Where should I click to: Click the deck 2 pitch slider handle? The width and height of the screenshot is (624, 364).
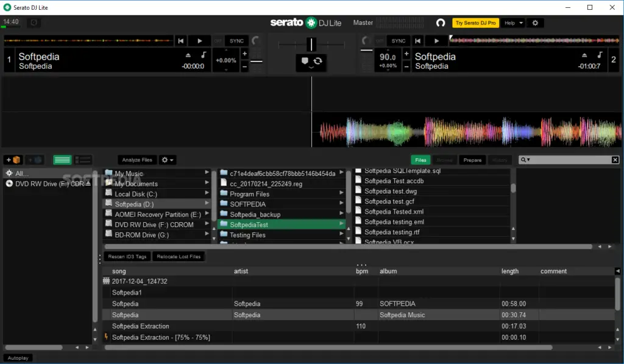click(366, 50)
